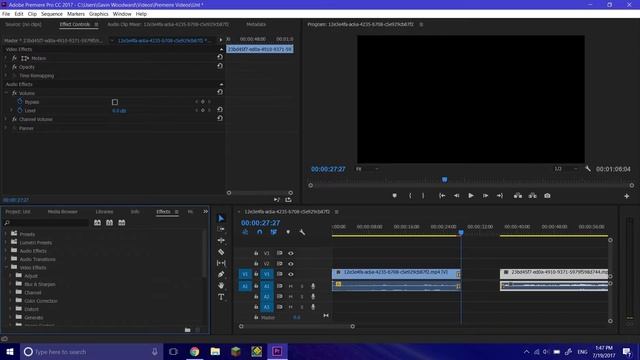The width and height of the screenshot is (640, 360).
Task: Step back one frame in Program Monitor
Action: [456, 196]
